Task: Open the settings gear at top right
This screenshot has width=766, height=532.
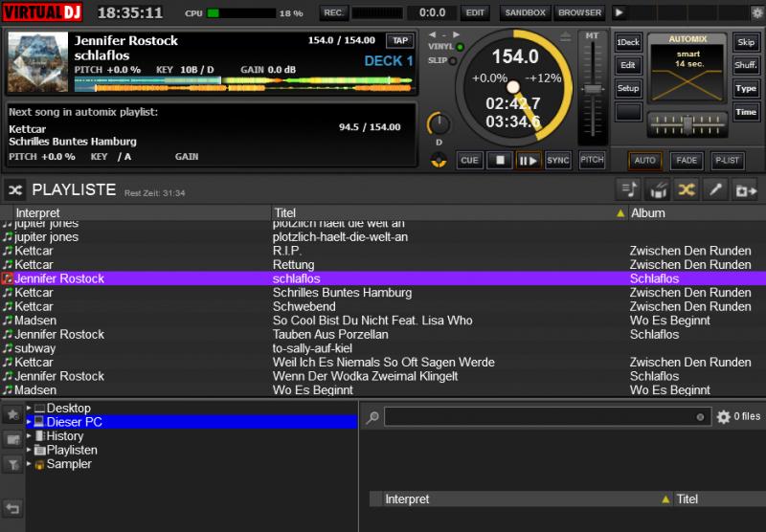Action: tap(756, 12)
